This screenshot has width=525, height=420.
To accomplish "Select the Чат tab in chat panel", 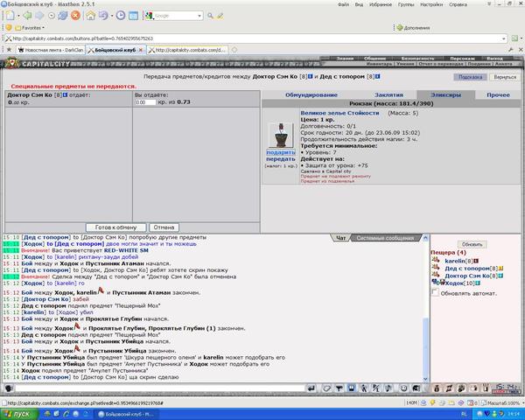I will tap(341, 238).
